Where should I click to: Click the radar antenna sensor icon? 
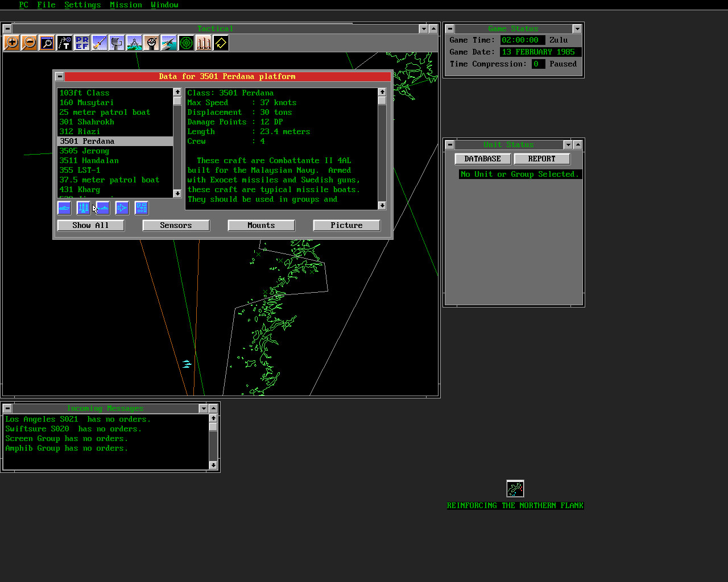click(x=117, y=43)
